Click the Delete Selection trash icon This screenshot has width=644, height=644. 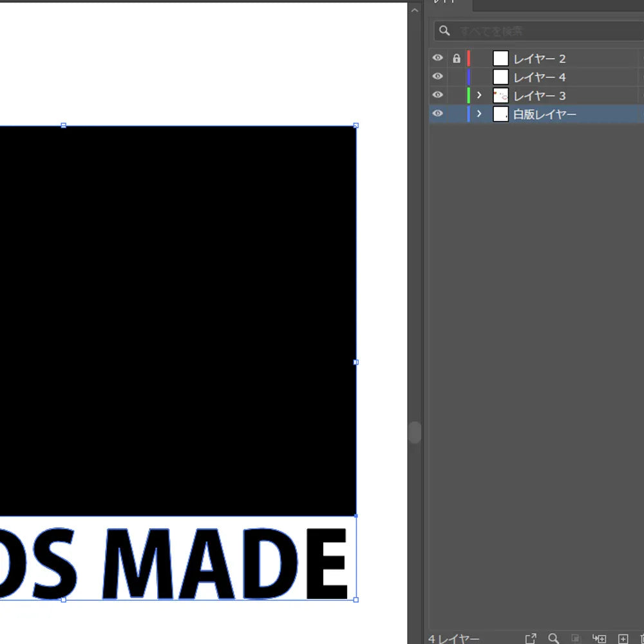[641, 638]
